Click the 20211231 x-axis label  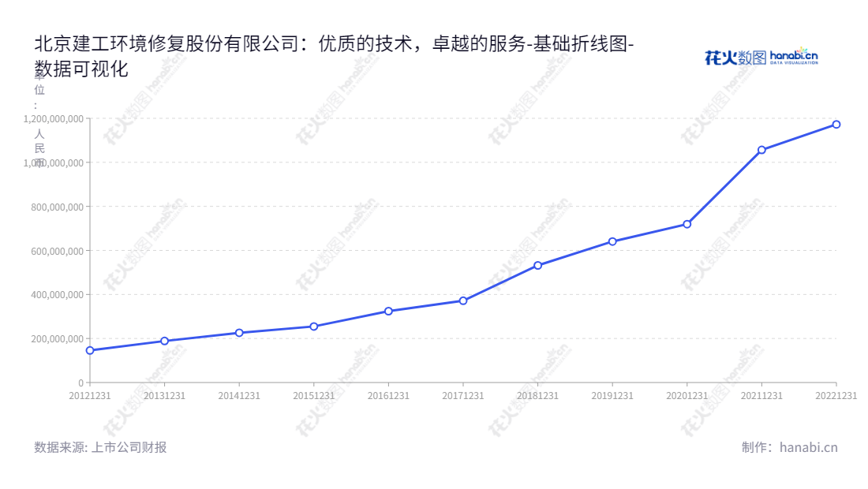(x=761, y=395)
